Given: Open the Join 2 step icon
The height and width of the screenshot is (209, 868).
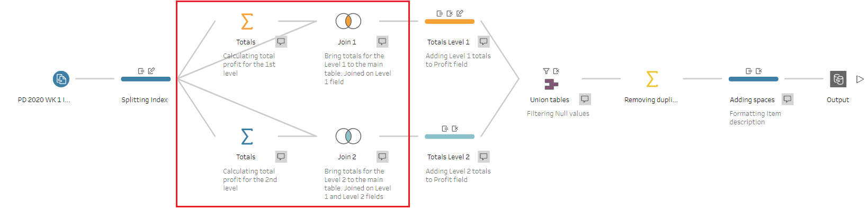Looking at the screenshot, I should coord(348,137).
